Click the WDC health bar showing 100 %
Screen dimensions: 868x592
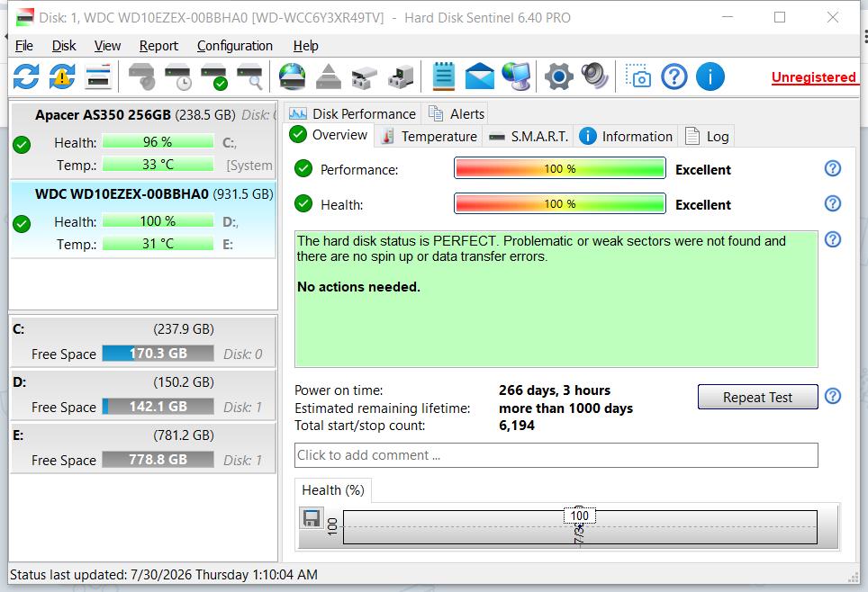[x=158, y=221]
